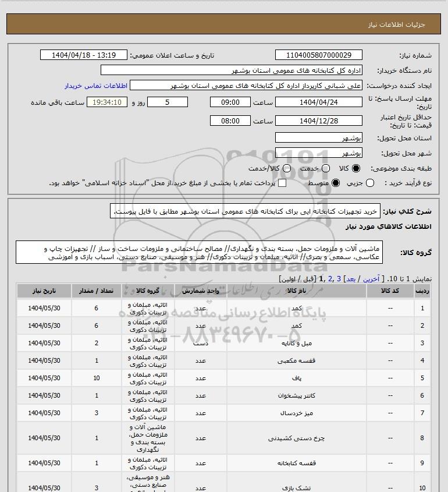Click the delivery province field بوشهر

coord(318,138)
